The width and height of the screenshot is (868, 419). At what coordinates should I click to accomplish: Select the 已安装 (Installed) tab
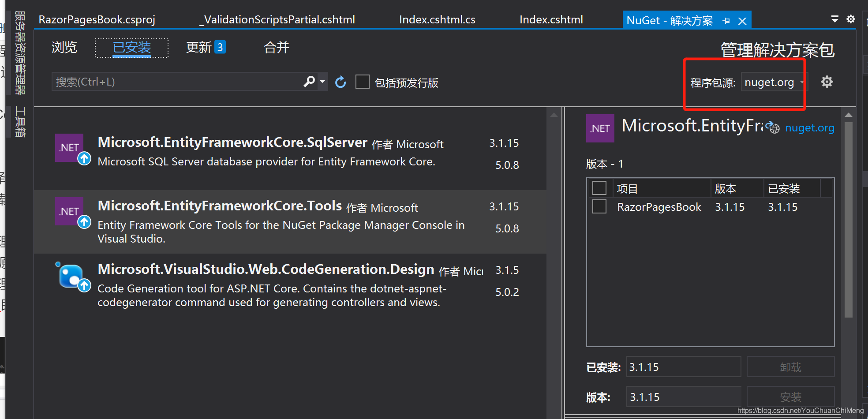pos(131,48)
